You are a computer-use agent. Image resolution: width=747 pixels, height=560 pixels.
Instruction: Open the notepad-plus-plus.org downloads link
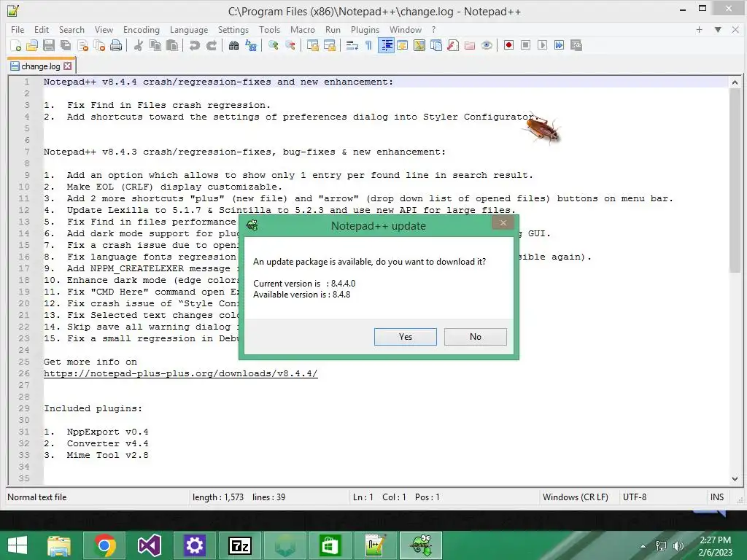coord(181,373)
